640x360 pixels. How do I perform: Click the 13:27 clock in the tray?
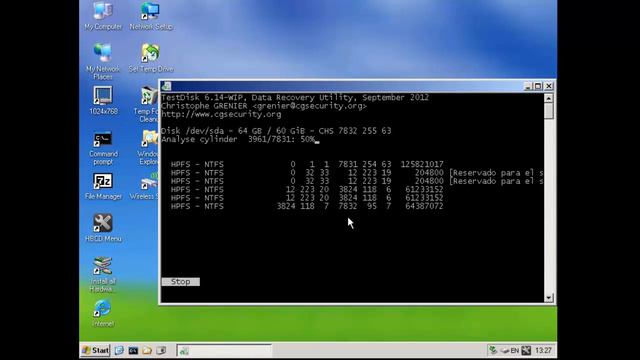[x=543, y=350]
